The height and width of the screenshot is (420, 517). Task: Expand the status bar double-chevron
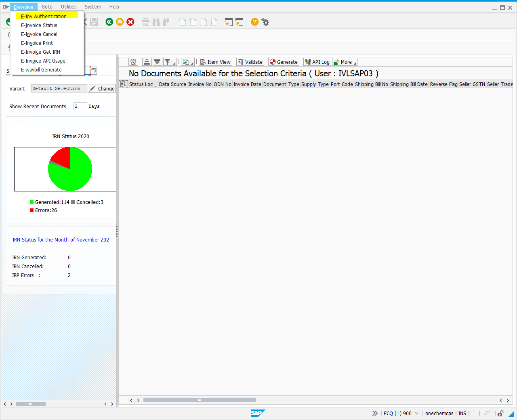click(x=375, y=413)
